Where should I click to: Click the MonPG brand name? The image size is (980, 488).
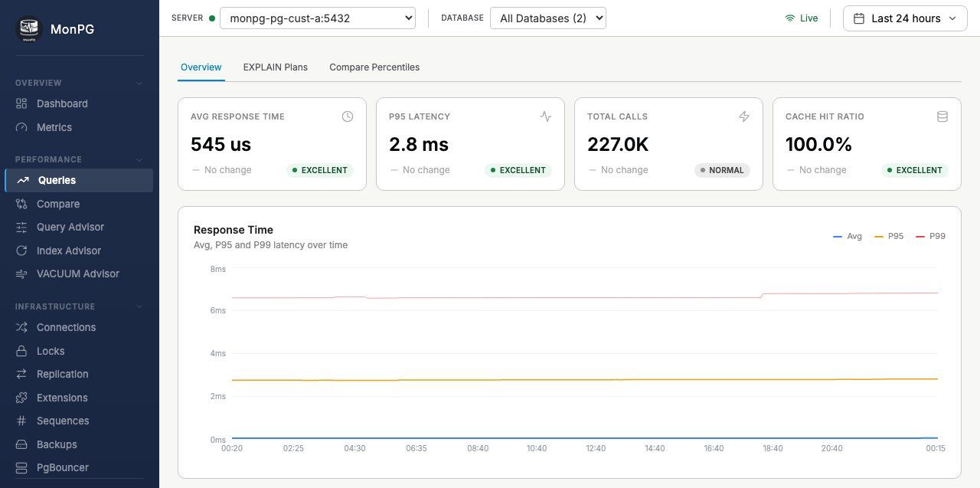click(73, 30)
